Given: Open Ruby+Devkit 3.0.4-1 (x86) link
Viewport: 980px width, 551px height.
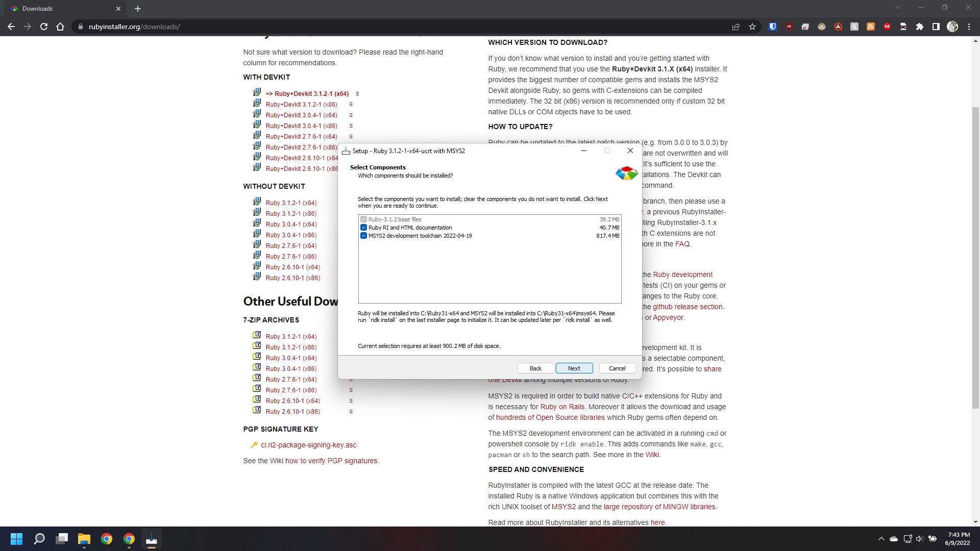Looking at the screenshot, I should (302, 126).
